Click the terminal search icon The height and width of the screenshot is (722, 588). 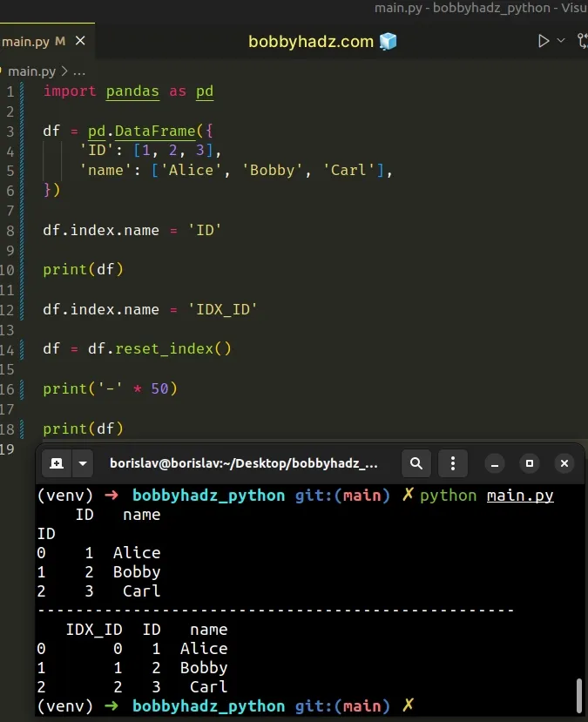(x=416, y=463)
